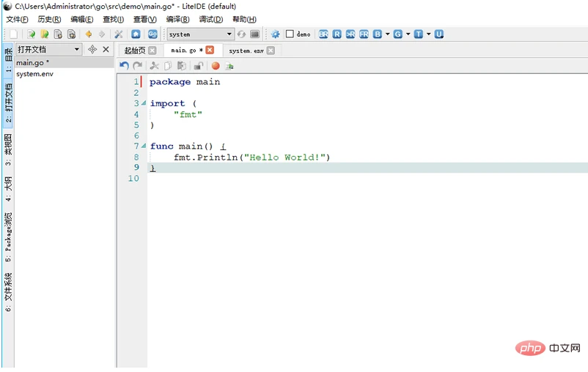Cut selection using the scissors icon
This screenshot has width=588, height=372.
click(x=154, y=66)
